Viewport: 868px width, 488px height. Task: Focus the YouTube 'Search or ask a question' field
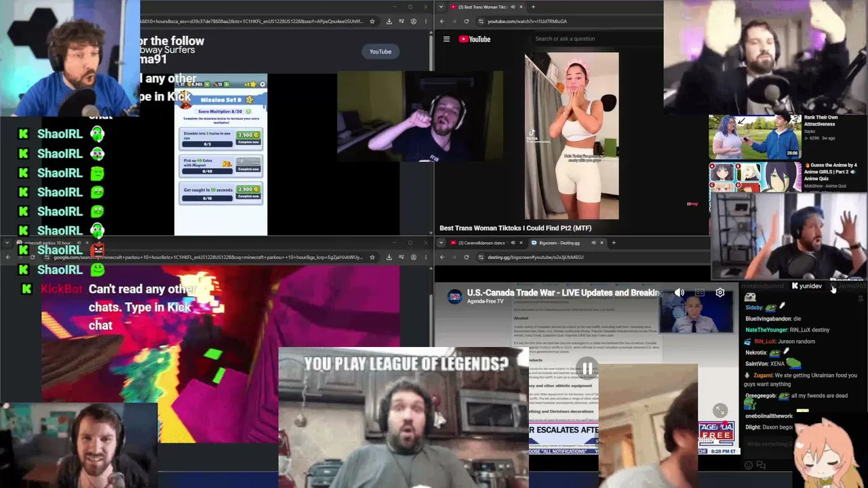tap(597, 39)
